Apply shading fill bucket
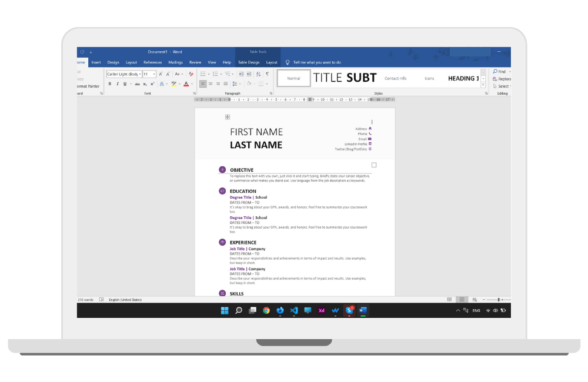The image size is (588, 382). 249,83
